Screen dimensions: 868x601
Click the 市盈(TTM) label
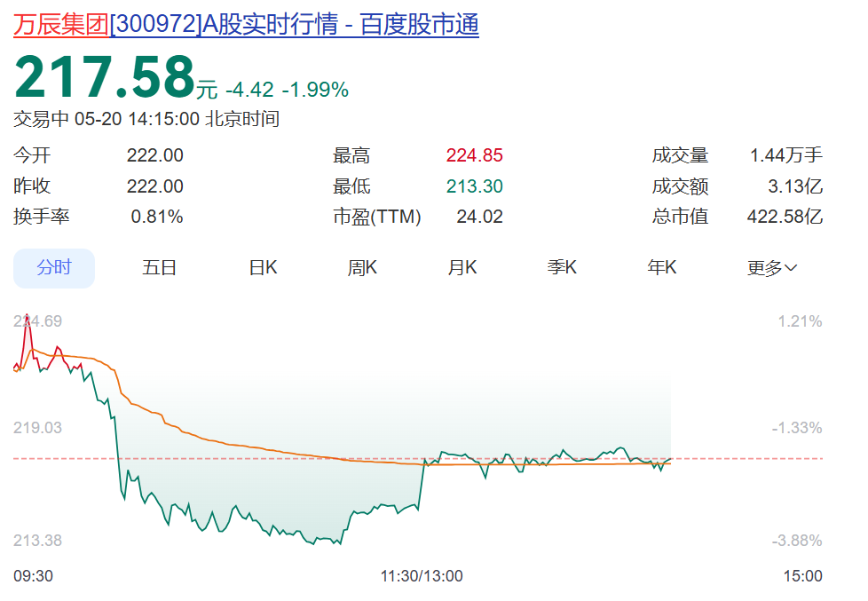click(377, 217)
